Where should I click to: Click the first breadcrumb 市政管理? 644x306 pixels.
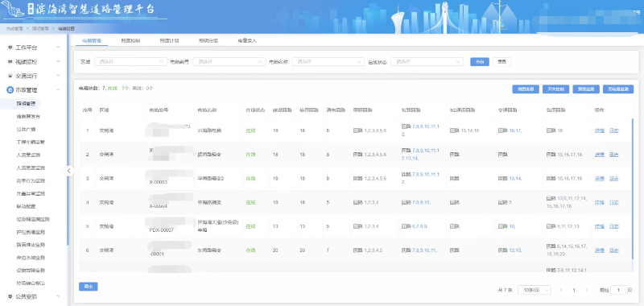tap(14, 29)
